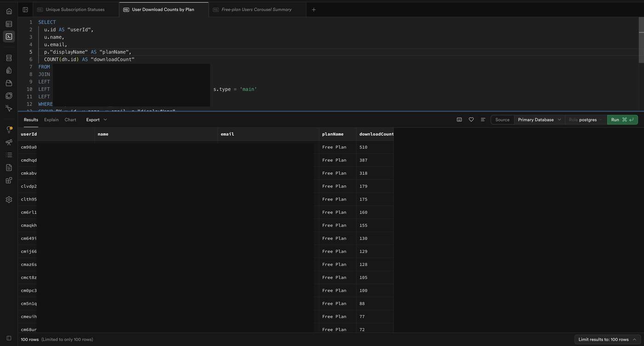Image resolution: width=644 pixels, height=346 pixels.
Task: Open the Storage folder icon in sidebar
Action: pos(9,83)
